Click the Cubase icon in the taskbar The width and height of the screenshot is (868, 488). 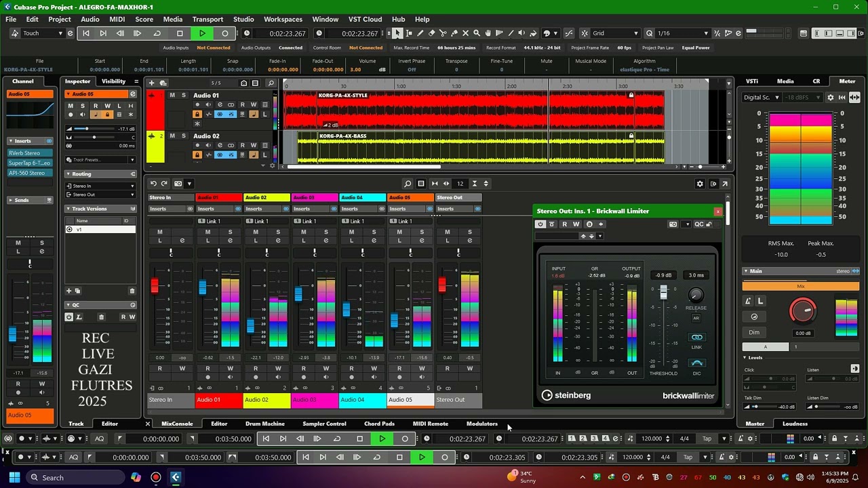[x=176, y=477]
